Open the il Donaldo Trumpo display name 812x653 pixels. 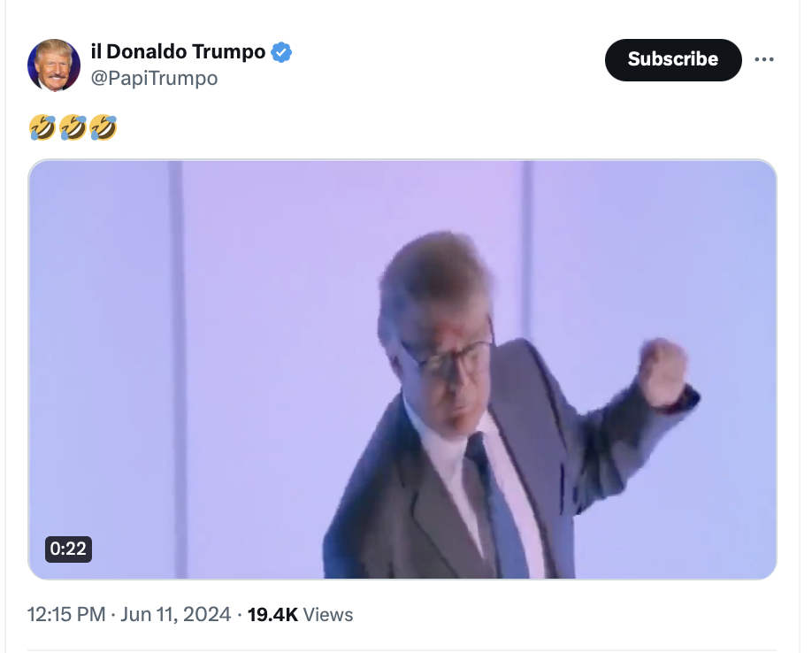[x=179, y=52]
